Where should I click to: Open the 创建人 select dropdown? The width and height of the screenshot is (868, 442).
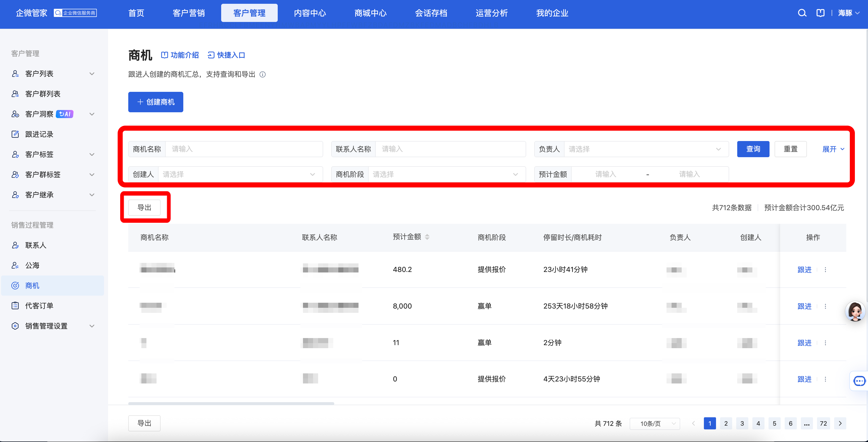coord(240,174)
